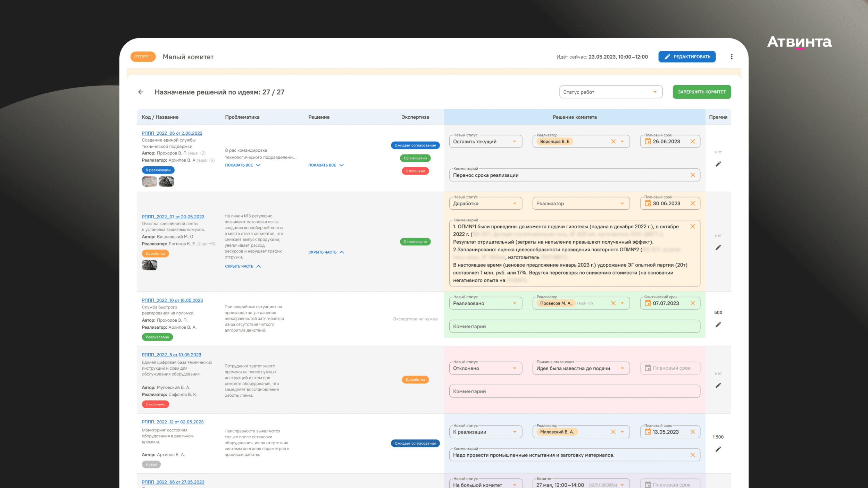Click the empty Комментарий field in green row
Screen dimensions: 868x488
tap(574, 326)
